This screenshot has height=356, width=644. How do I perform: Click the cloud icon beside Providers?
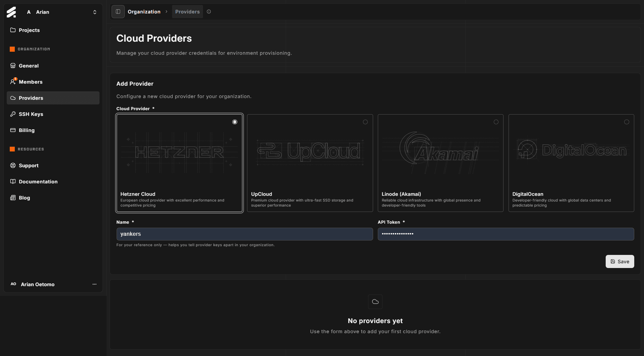pyautogui.click(x=13, y=98)
